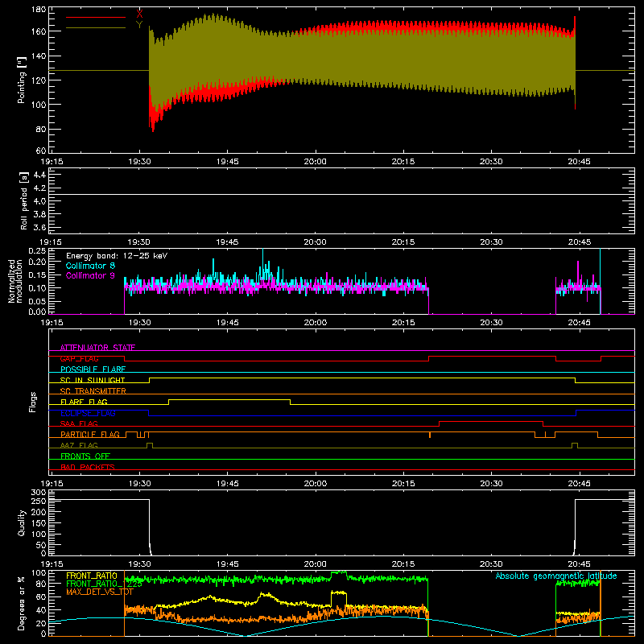This screenshot has height=644, width=644.
Task: Click the Absolute geomagnetic latitude label
Action: click(556, 576)
